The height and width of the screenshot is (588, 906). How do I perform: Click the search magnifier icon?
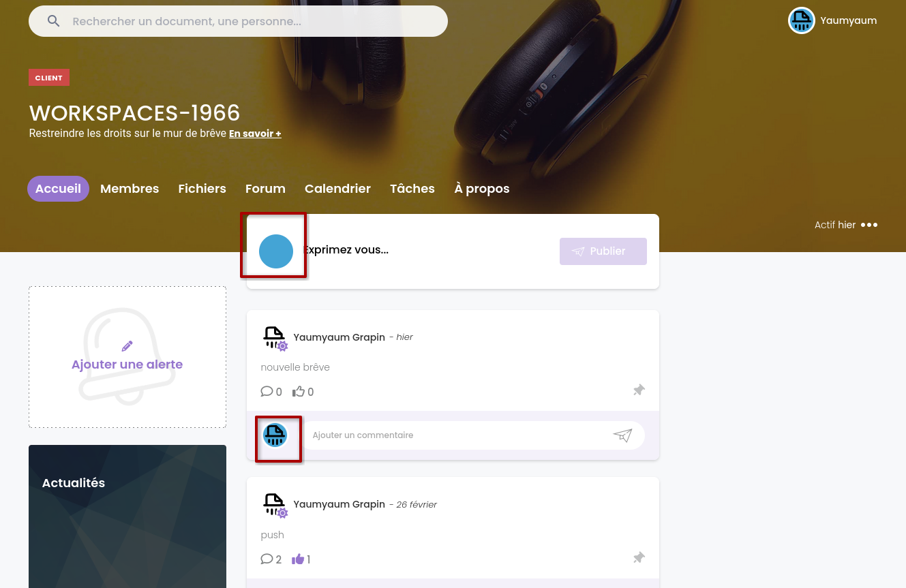pos(53,21)
